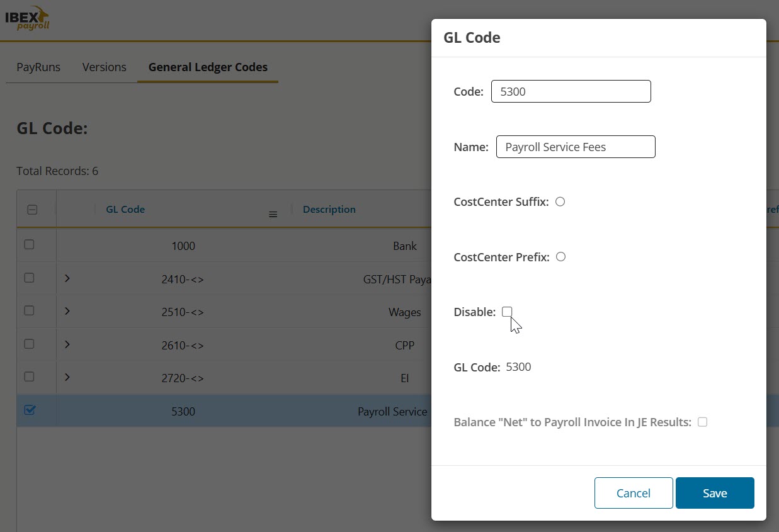
Task: Tick the Disable checkbox
Action: [x=507, y=311]
